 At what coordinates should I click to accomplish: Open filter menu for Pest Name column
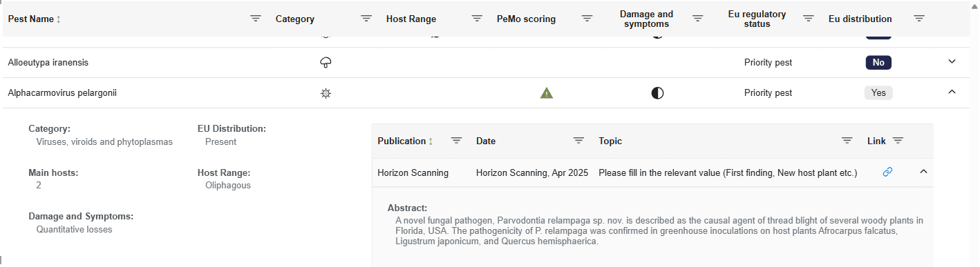click(x=255, y=19)
